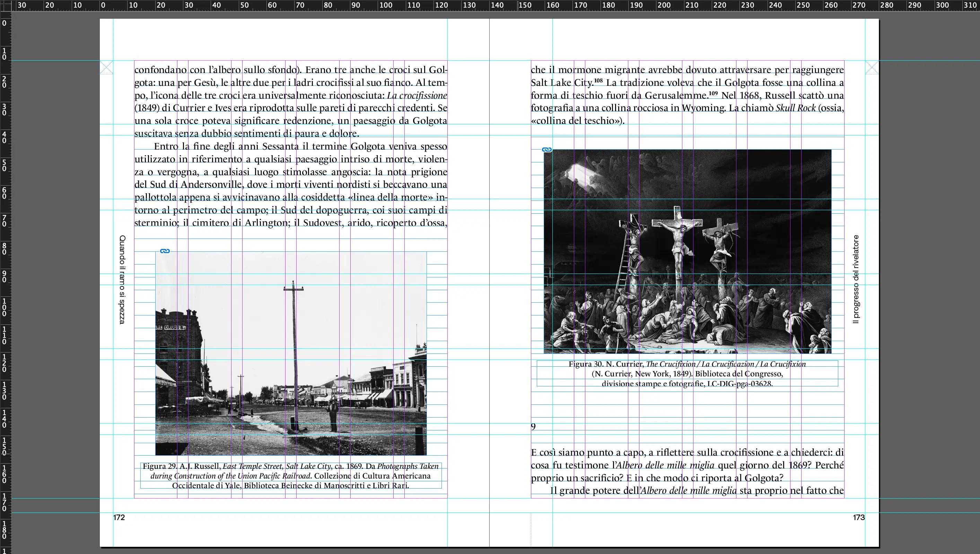Screen dimensions: 980x554
Task: Click the "Figura 30. N. Currier" caption
Action: 687,374
